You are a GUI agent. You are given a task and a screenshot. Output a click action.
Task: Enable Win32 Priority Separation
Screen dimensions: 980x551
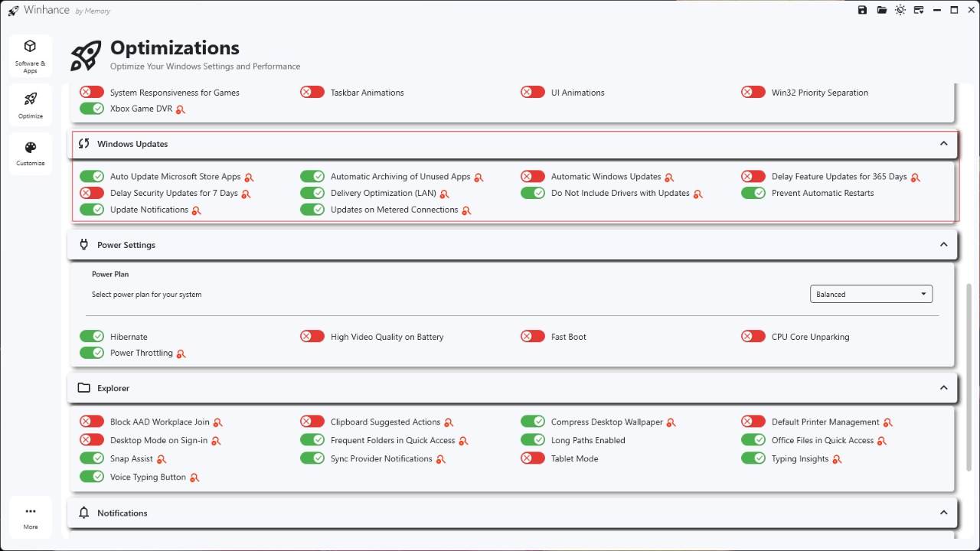(x=753, y=92)
